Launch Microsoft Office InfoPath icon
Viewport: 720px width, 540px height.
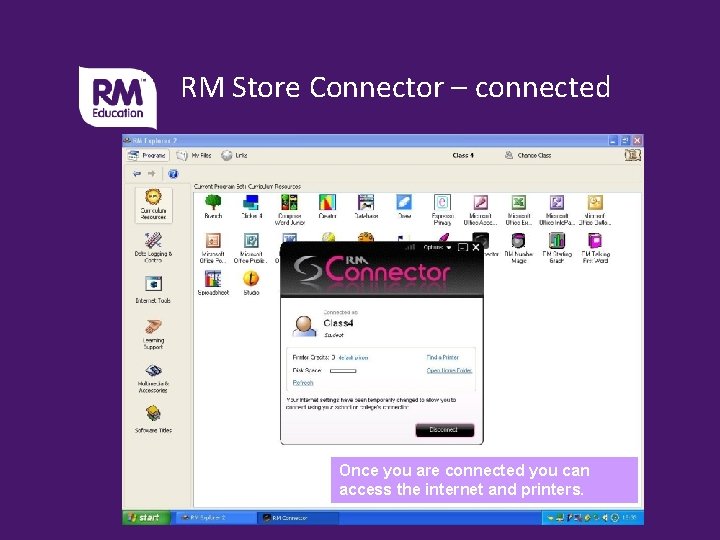click(557, 209)
